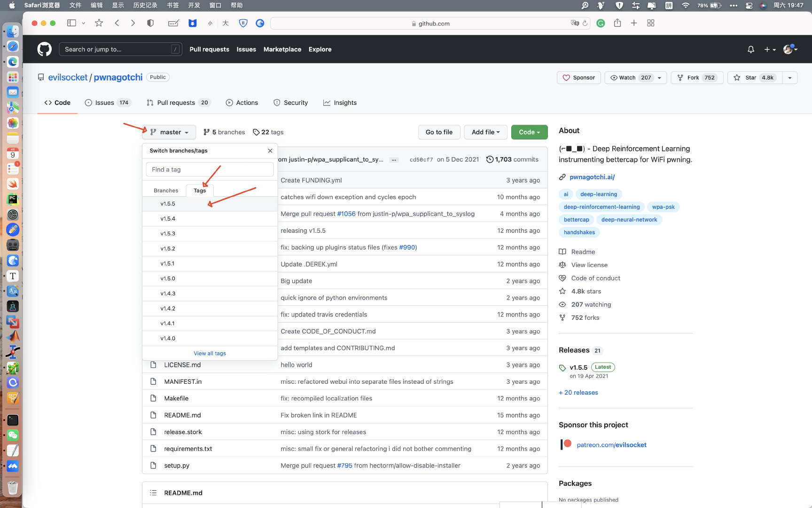Click the Safari share icon

coord(617,23)
